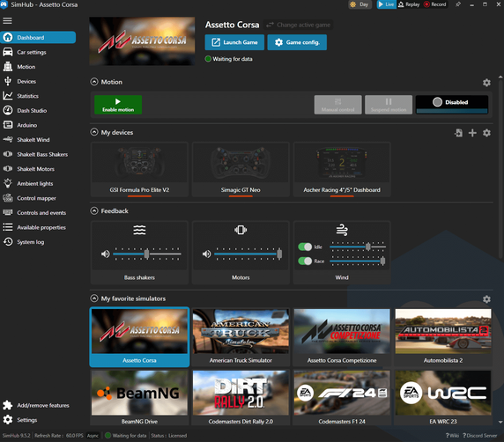The image size is (504, 442).
Task: Select GSI Formula Pro Elite V2 device
Action: 139,169
